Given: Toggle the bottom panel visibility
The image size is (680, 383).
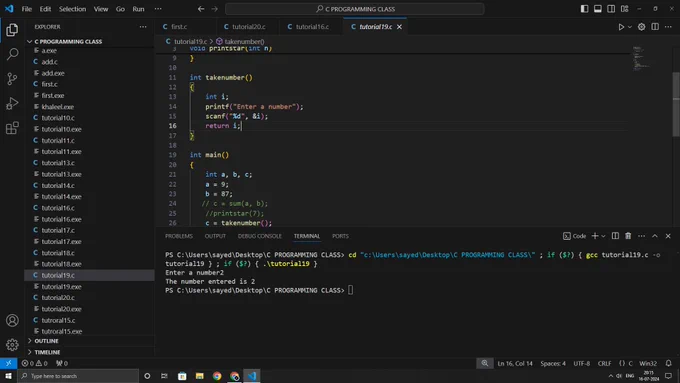Looking at the screenshot, I should [598, 9].
